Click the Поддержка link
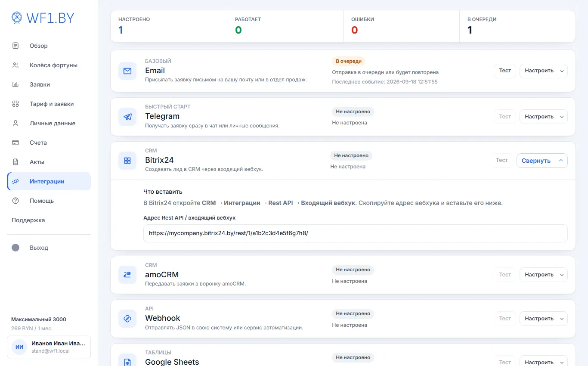The height and width of the screenshot is (366, 588). (x=28, y=220)
